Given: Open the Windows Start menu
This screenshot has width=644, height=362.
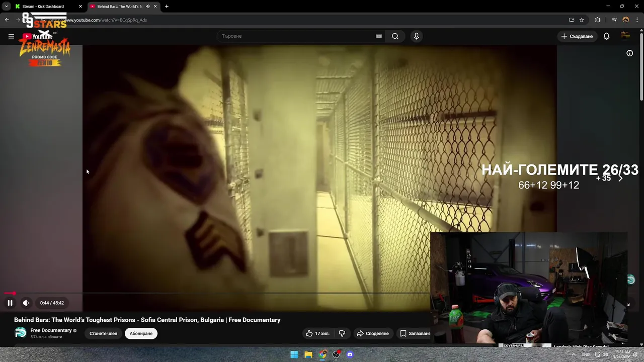Looking at the screenshot, I should tap(294, 354).
